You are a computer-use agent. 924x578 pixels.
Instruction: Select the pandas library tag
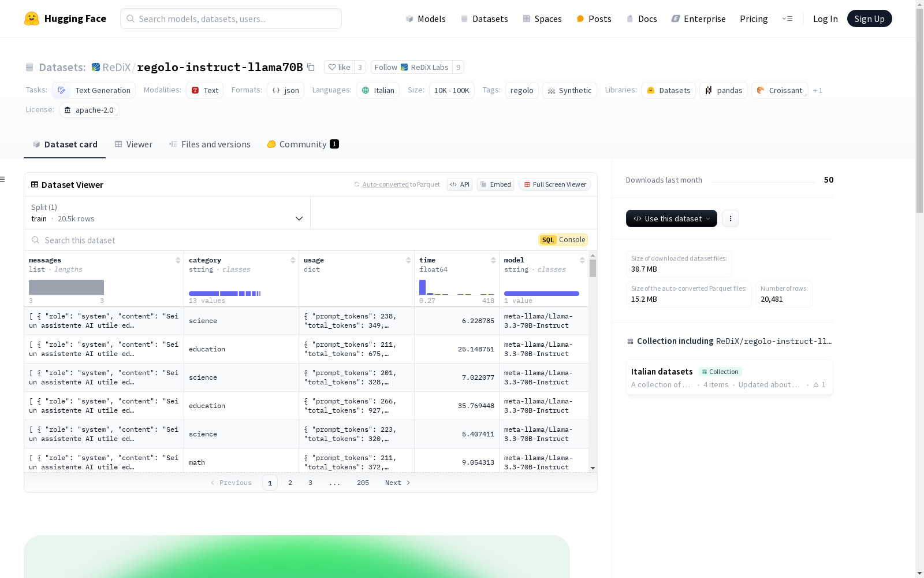[x=724, y=90]
